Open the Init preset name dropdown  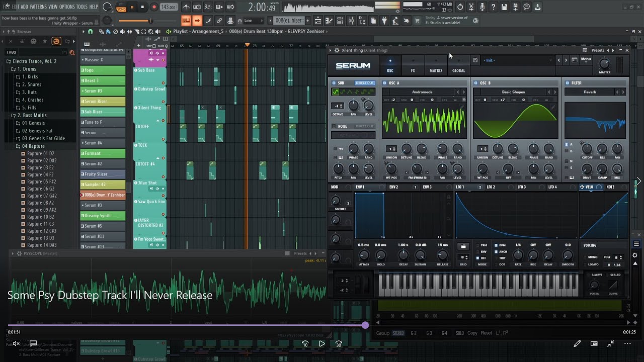517,60
